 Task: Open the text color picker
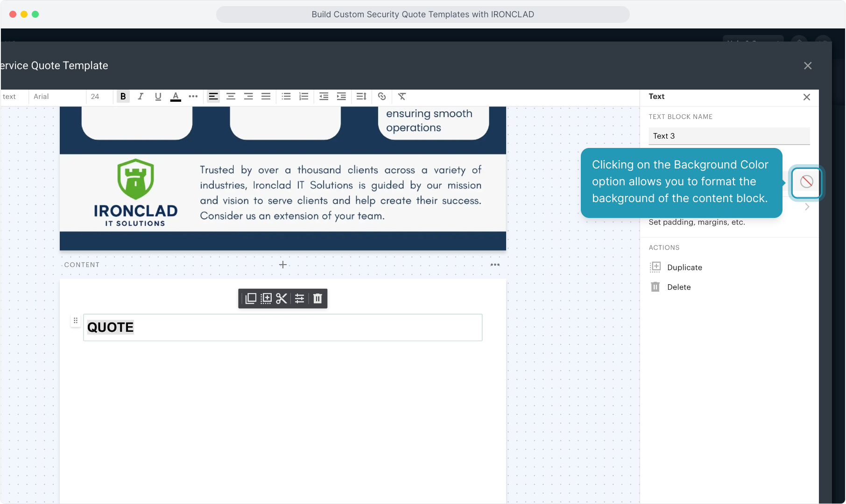coord(176,97)
